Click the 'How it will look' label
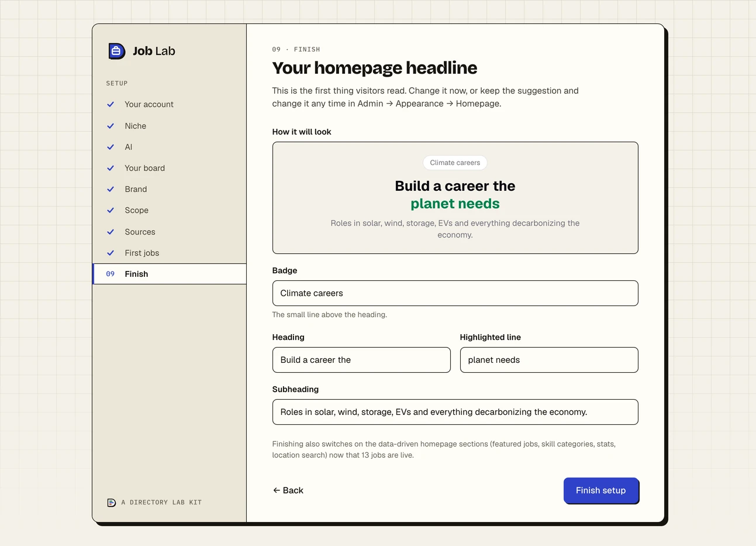 point(302,132)
